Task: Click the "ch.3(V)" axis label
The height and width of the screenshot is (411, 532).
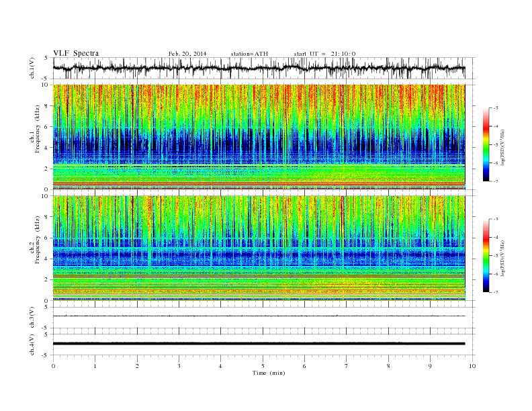Action: pos(32,318)
